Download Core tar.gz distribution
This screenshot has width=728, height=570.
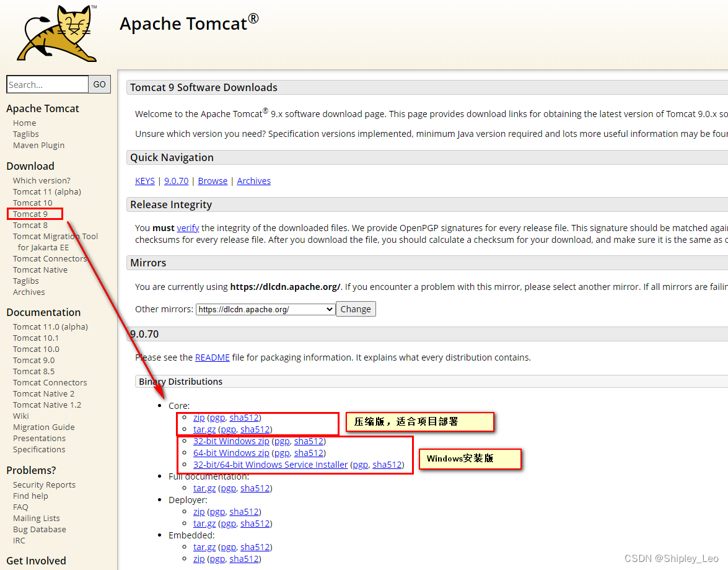click(x=204, y=429)
